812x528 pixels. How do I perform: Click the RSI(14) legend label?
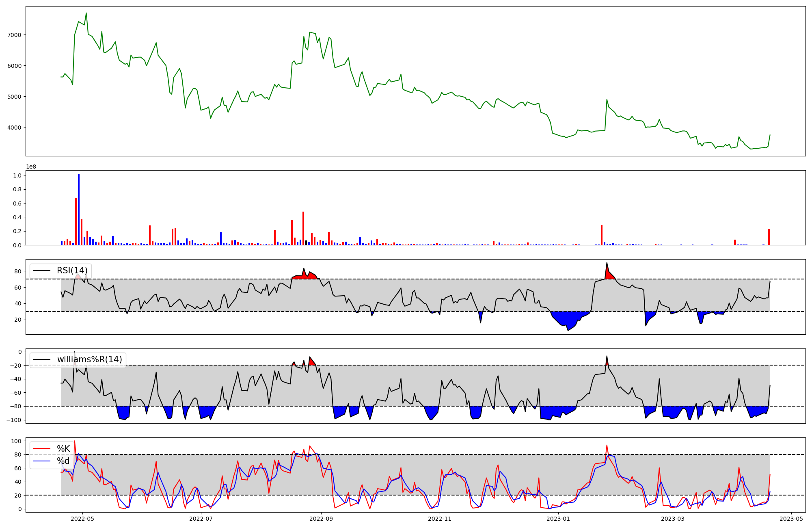72,270
